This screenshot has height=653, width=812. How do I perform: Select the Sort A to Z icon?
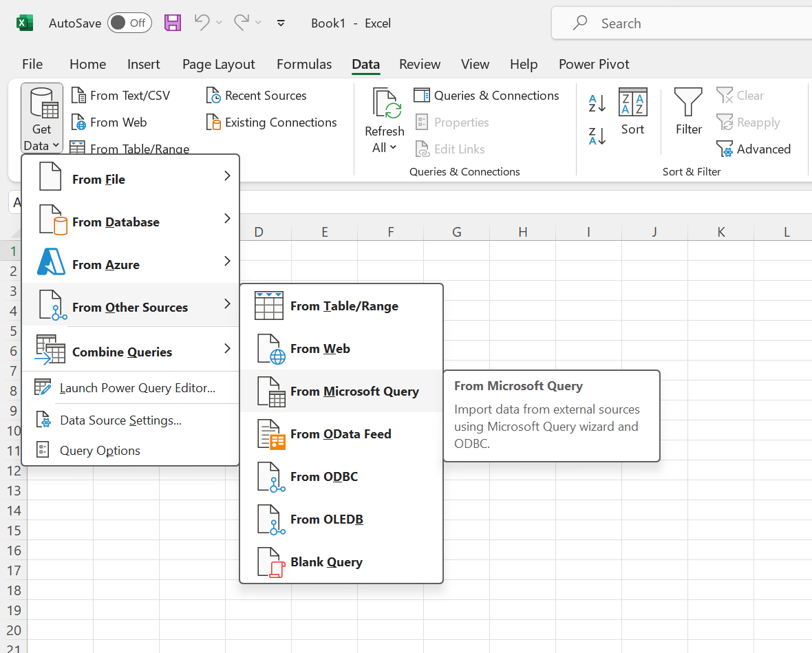point(597,103)
